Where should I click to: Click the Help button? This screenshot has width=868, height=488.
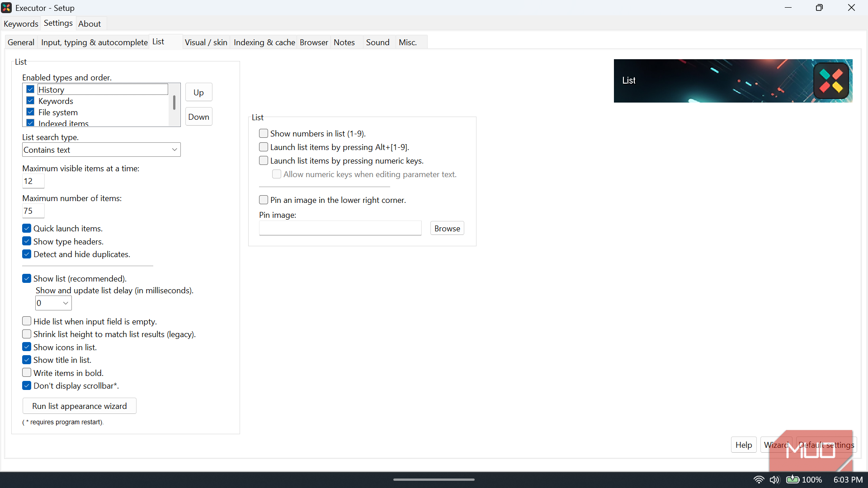[744, 445]
